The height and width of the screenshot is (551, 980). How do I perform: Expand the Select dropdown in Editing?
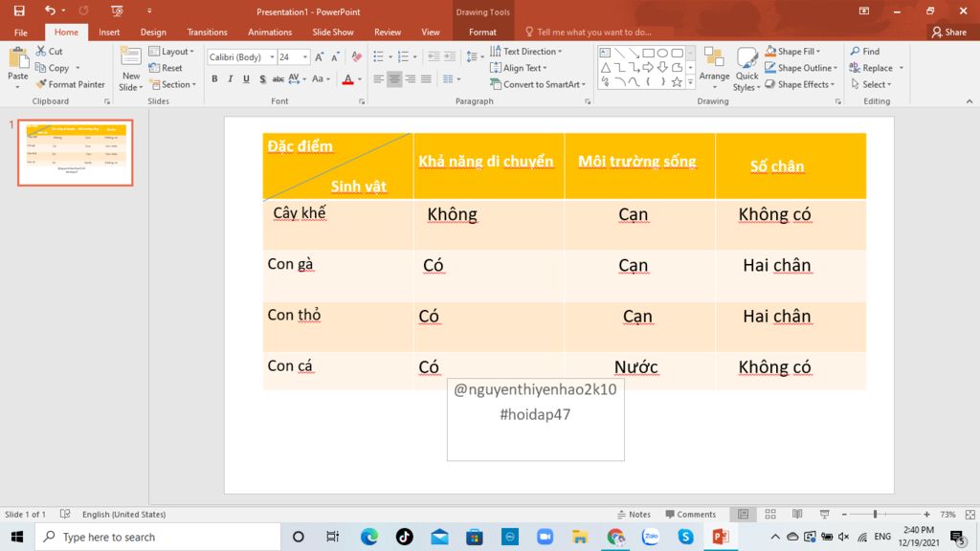871,84
